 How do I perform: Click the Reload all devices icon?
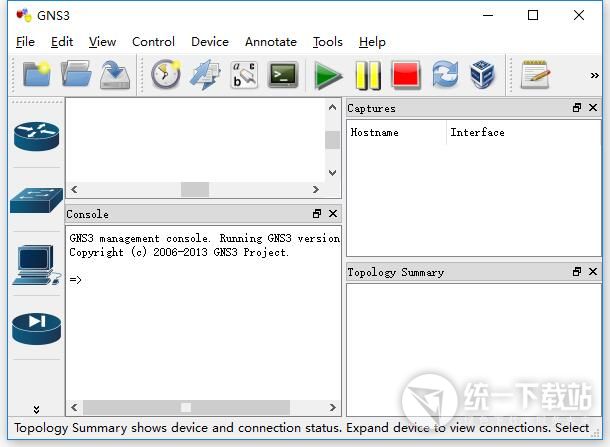click(445, 74)
